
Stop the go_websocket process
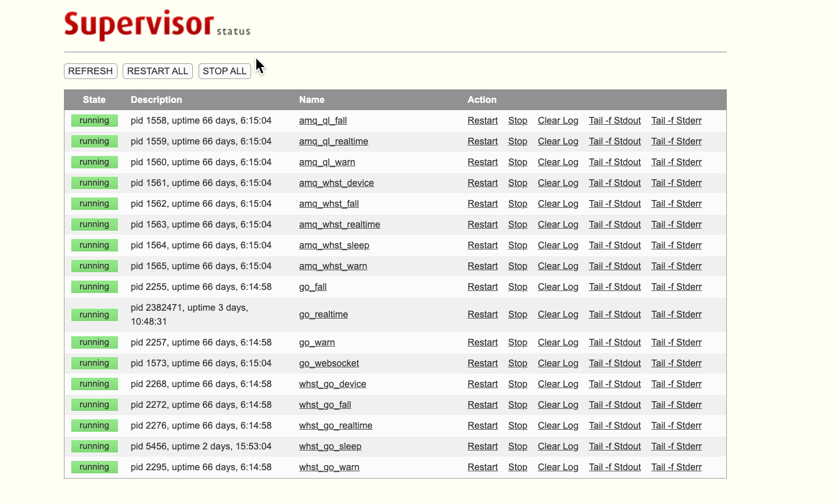518,363
